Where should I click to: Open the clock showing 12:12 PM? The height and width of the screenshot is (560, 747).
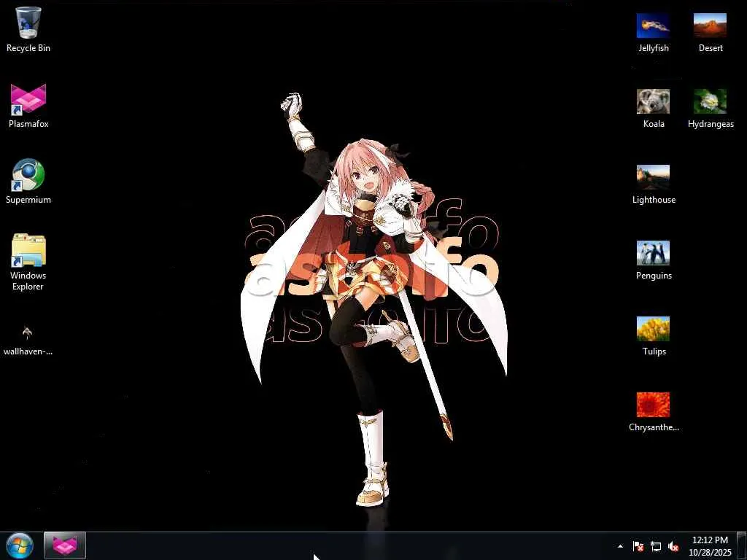tap(710, 546)
